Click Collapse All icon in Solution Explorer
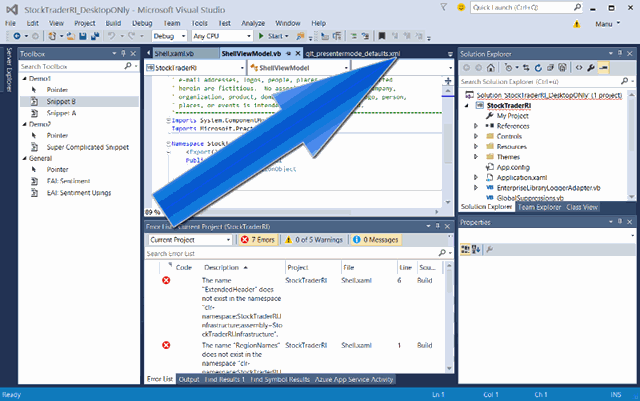The width and height of the screenshot is (640, 401). tap(550, 68)
